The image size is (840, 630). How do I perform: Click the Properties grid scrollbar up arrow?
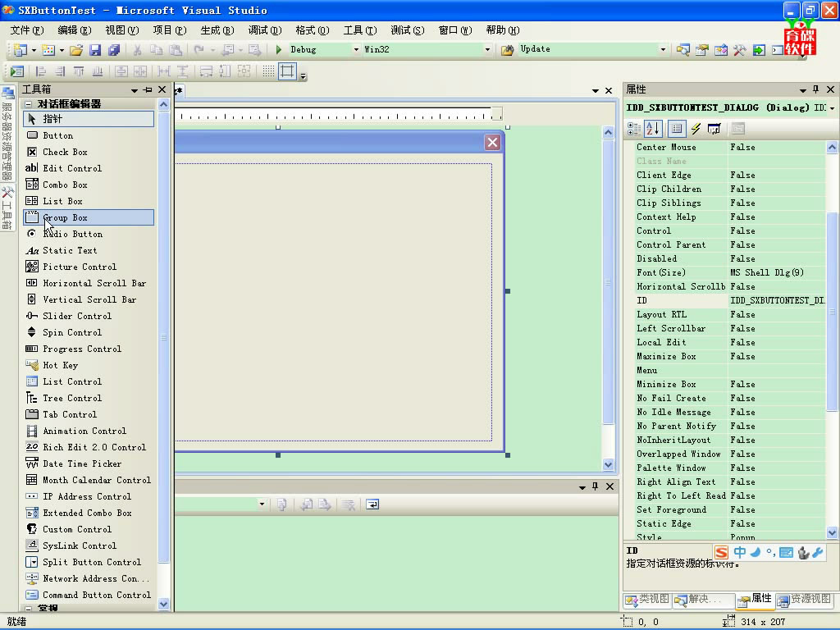tap(832, 147)
